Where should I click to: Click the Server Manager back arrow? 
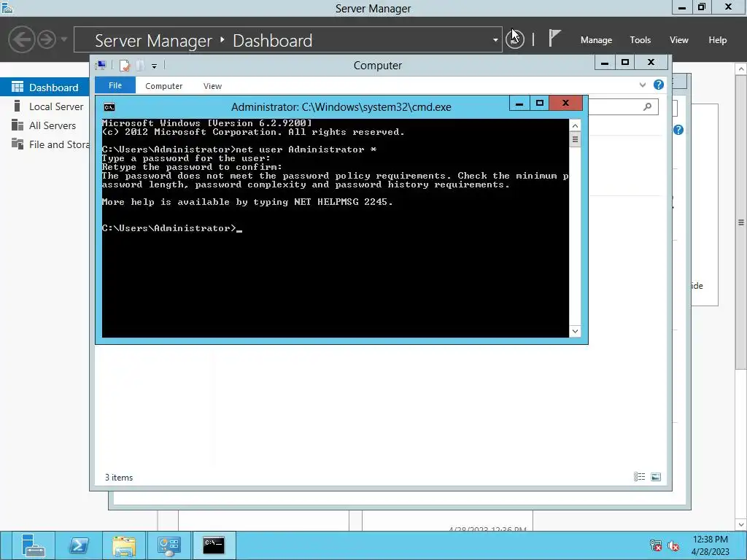tap(22, 39)
